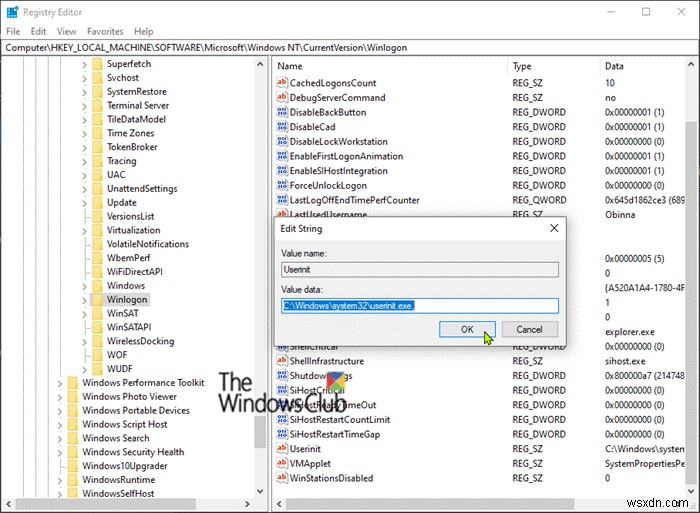
Task: Click the Obinna data value
Action: (620, 214)
